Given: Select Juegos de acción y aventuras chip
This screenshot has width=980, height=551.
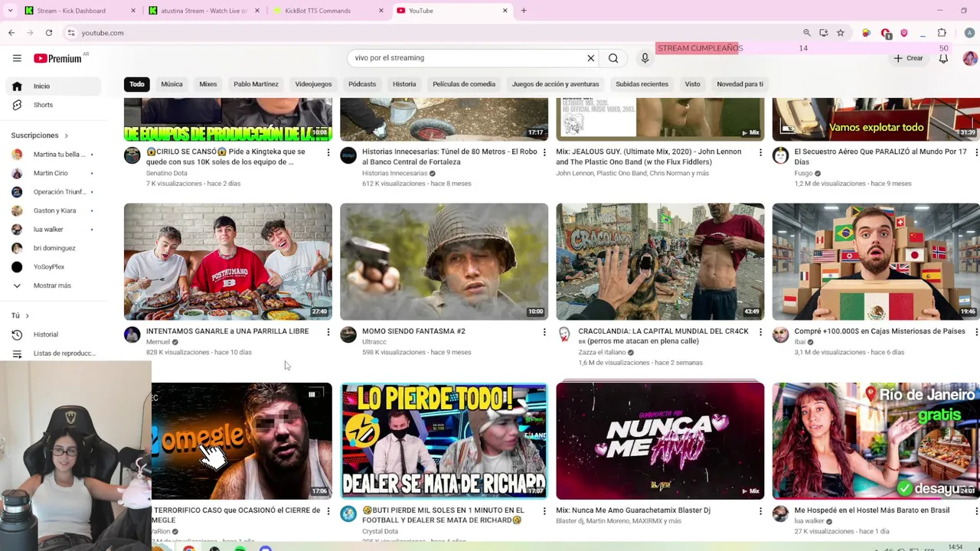Looking at the screenshot, I should [x=555, y=84].
